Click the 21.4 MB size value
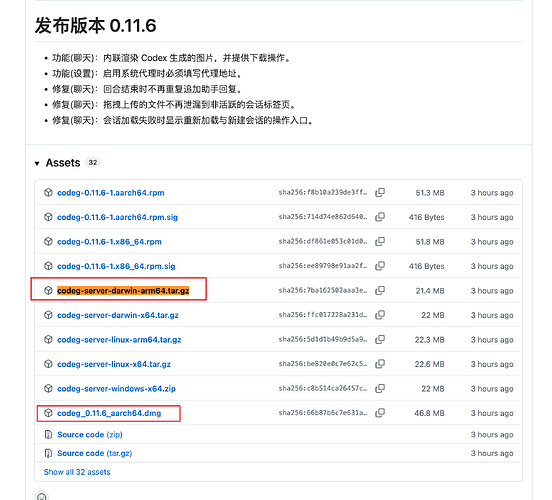The width and height of the screenshot is (552, 500). click(430, 291)
